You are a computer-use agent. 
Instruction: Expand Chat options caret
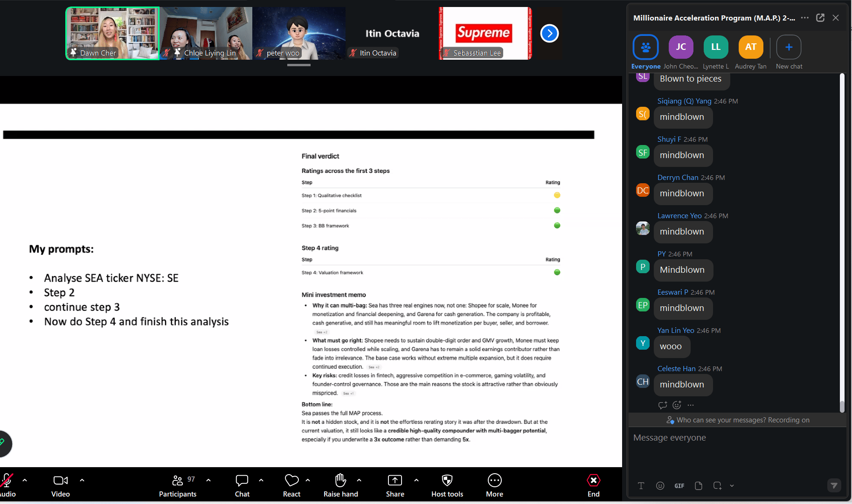261,480
